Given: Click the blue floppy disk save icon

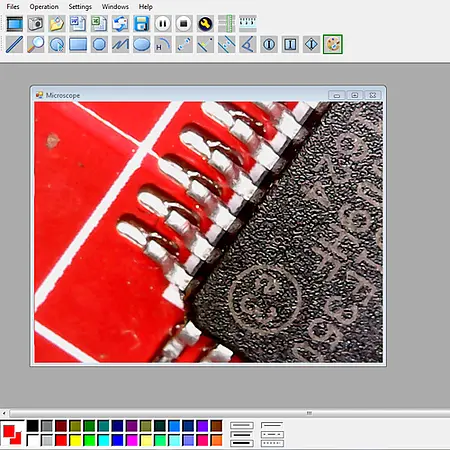Looking at the screenshot, I should coord(142,24).
